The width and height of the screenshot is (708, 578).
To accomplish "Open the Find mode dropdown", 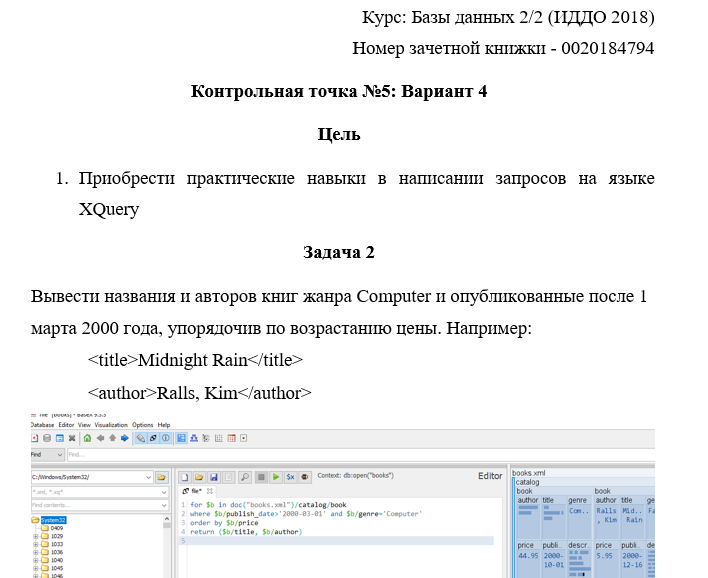I will click(47, 455).
